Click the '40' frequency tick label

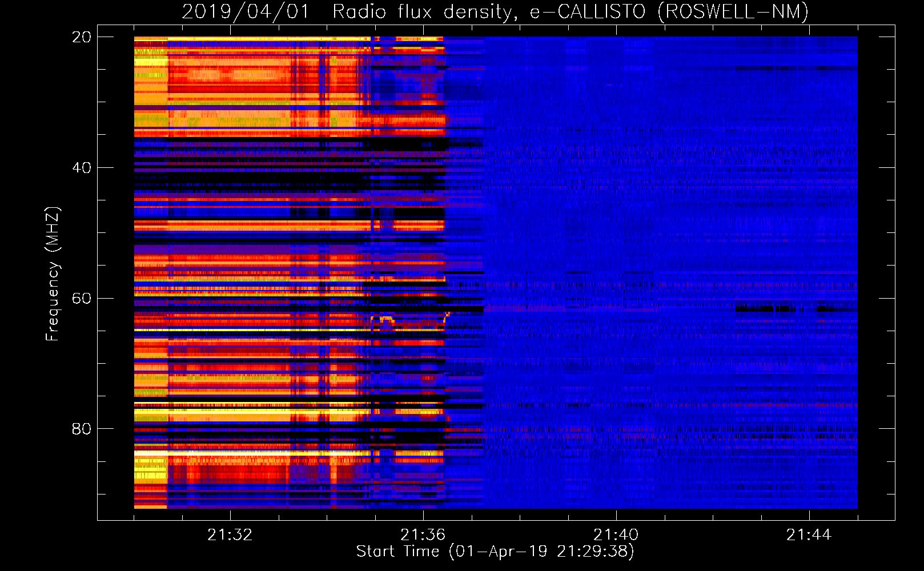pyautogui.click(x=81, y=168)
